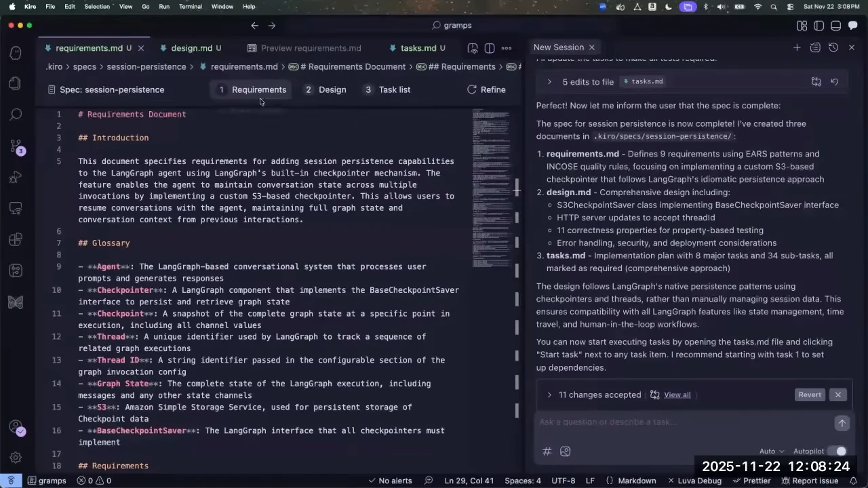
Task: Dismiss the 11 changes accepted bar
Action: pyautogui.click(x=838, y=394)
